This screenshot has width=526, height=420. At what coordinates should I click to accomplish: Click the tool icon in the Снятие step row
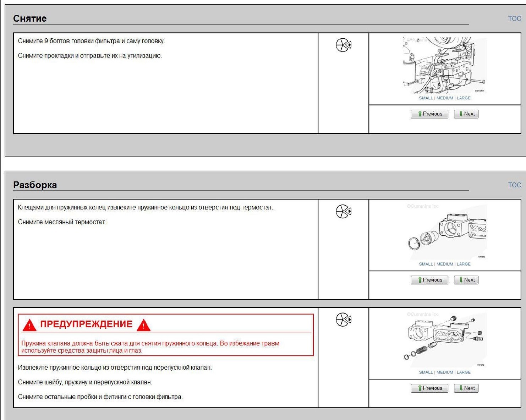pos(344,45)
